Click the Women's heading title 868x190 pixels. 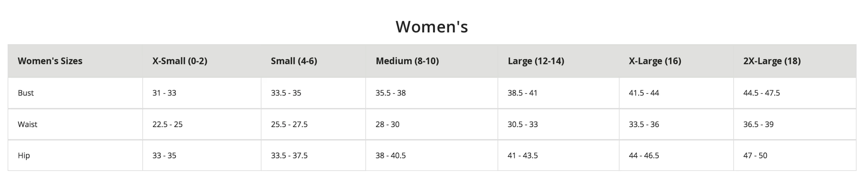tap(432, 27)
